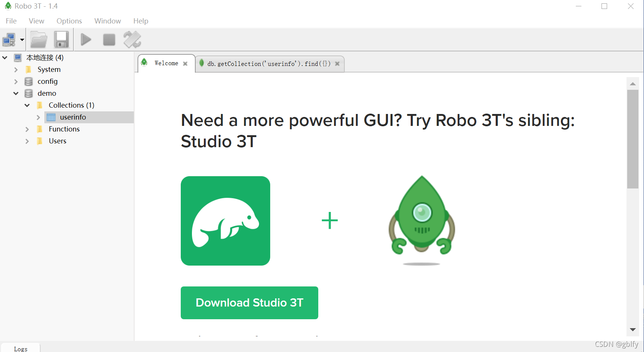
Task: Click the Robo 3T title bar app icon
Action: pyautogui.click(x=8, y=6)
